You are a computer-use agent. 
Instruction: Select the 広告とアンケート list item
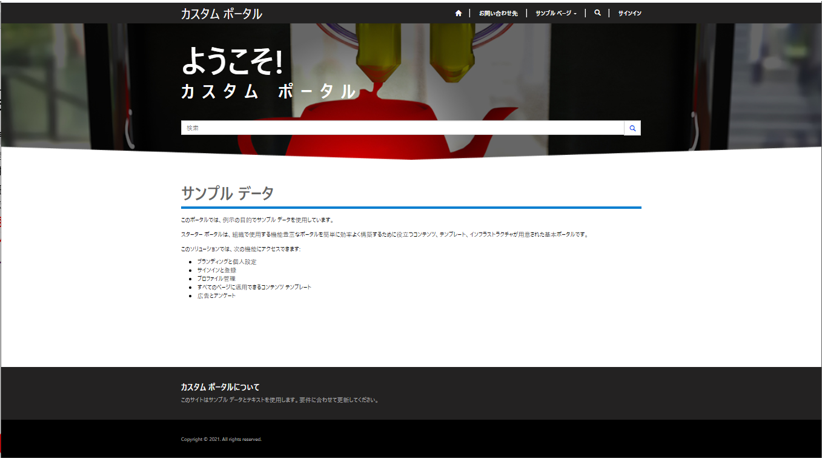(217, 296)
